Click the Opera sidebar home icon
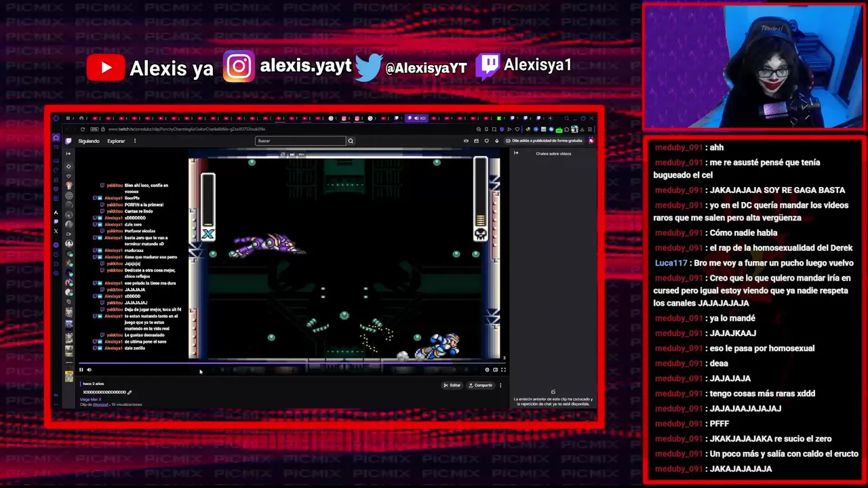The height and width of the screenshot is (488, 868). click(56, 138)
